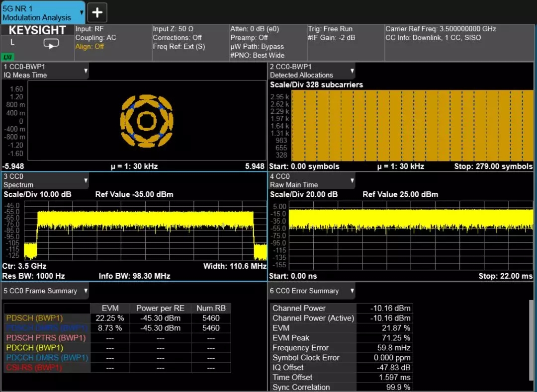Screen dimensions: 537x392
Task: Click the Ref Value -35.00 dBm field
Action: coord(134,194)
